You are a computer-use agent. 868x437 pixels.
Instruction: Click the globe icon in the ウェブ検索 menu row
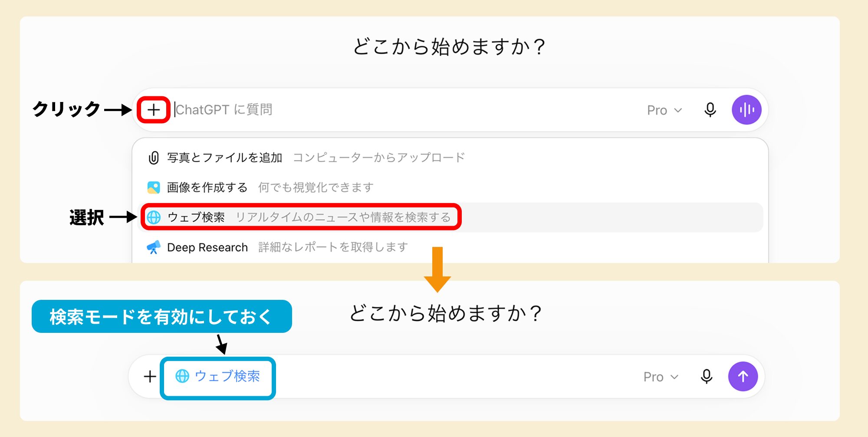(154, 217)
